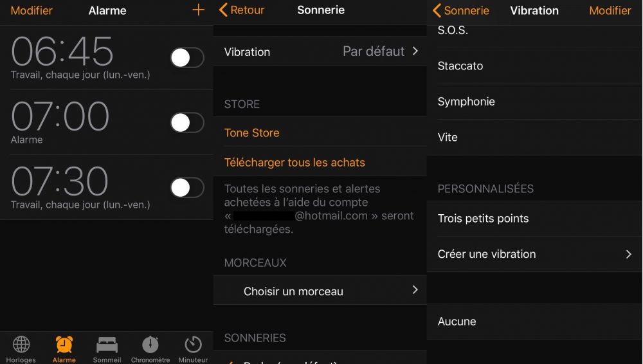Screen dimensions: 643x364
Task: Open Vibration Par défaut setting
Action: tap(320, 51)
